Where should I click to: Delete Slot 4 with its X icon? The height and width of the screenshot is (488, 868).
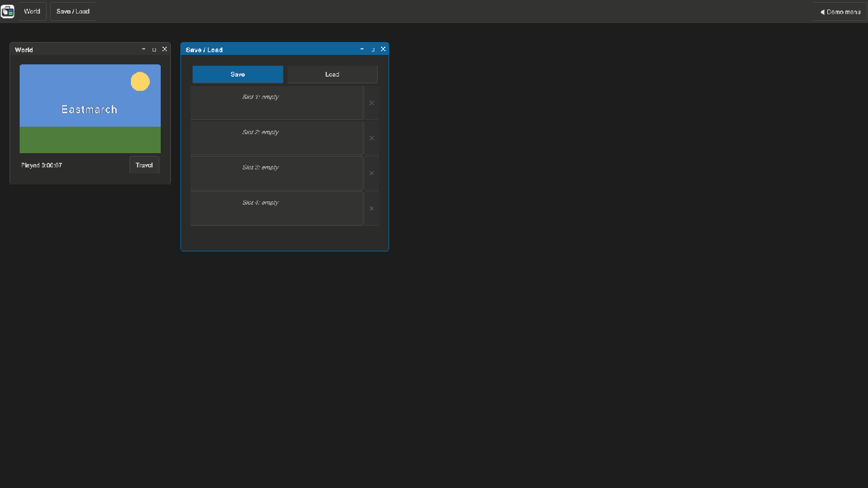point(372,209)
